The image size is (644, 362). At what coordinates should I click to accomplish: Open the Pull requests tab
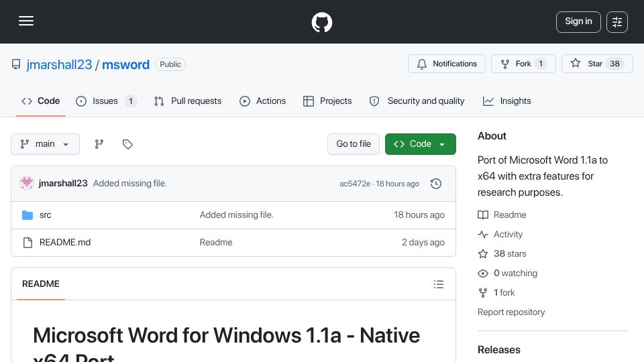pyautogui.click(x=188, y=101)
